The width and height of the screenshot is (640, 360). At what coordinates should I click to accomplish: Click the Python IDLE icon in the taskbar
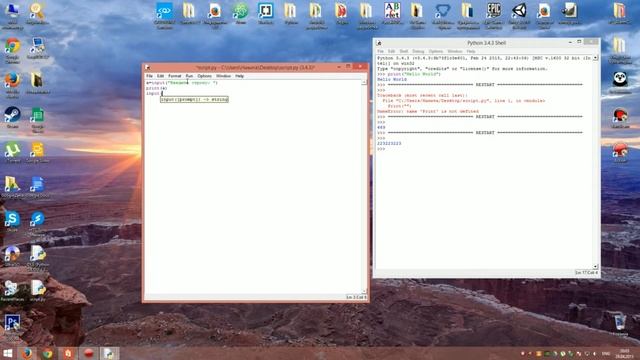point(109,353)
